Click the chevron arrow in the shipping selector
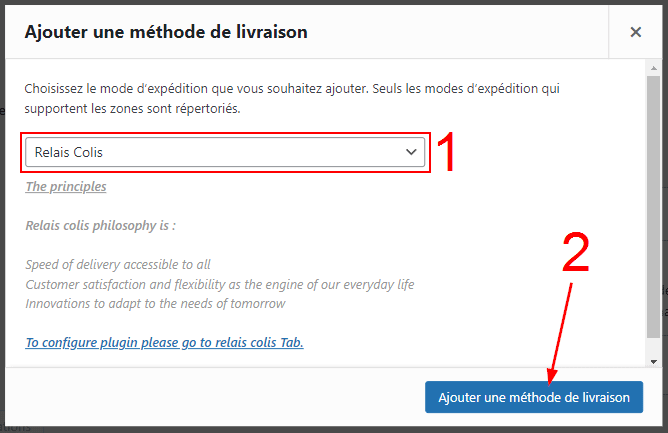The image size is (668, 433). pyautogui.click(x=410, y=152)
